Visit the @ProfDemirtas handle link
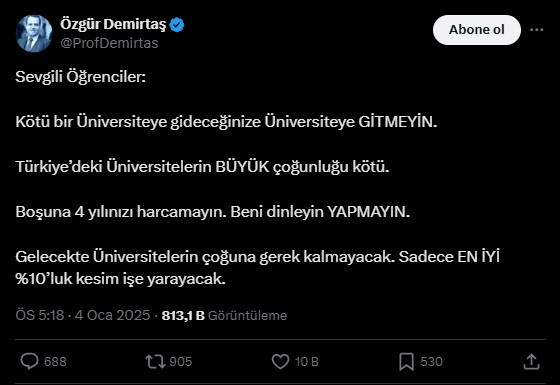This screenshot has width=560, height=385. 109,43
